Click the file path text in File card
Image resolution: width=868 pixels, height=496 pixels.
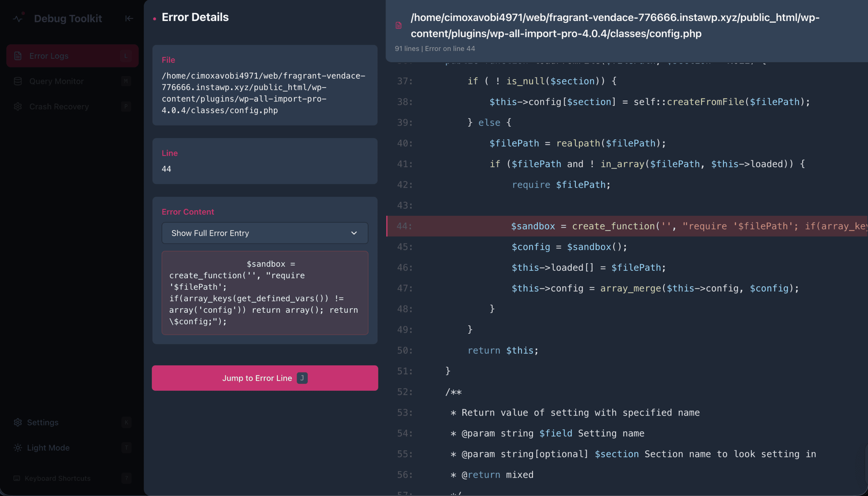(x=263, y=93)
